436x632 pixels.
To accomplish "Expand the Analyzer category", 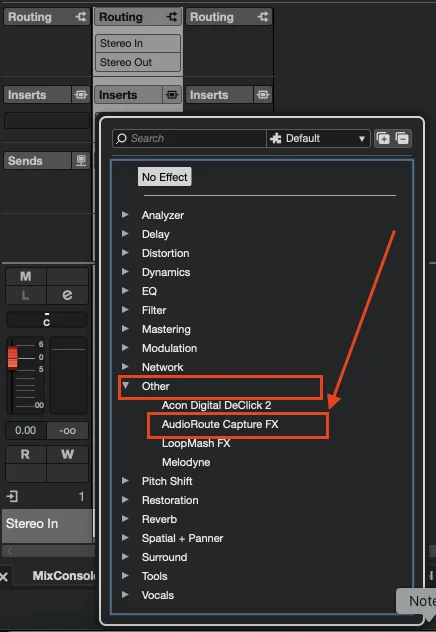I will 125,214.
